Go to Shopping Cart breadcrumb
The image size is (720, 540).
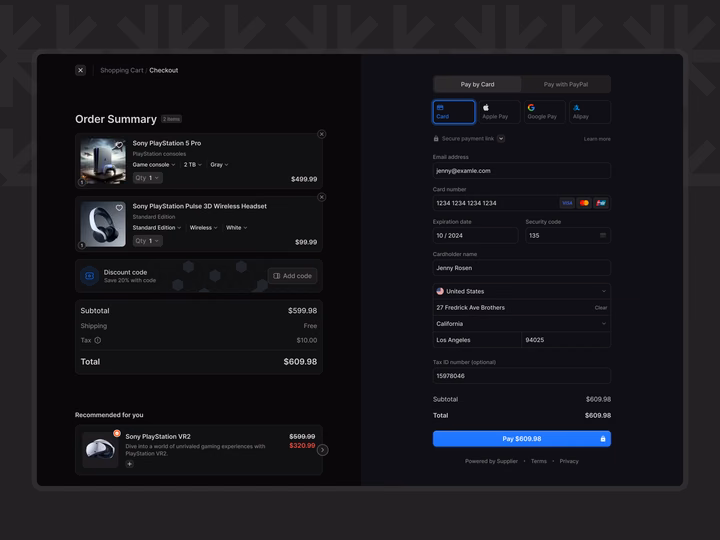tap(122, 70)
